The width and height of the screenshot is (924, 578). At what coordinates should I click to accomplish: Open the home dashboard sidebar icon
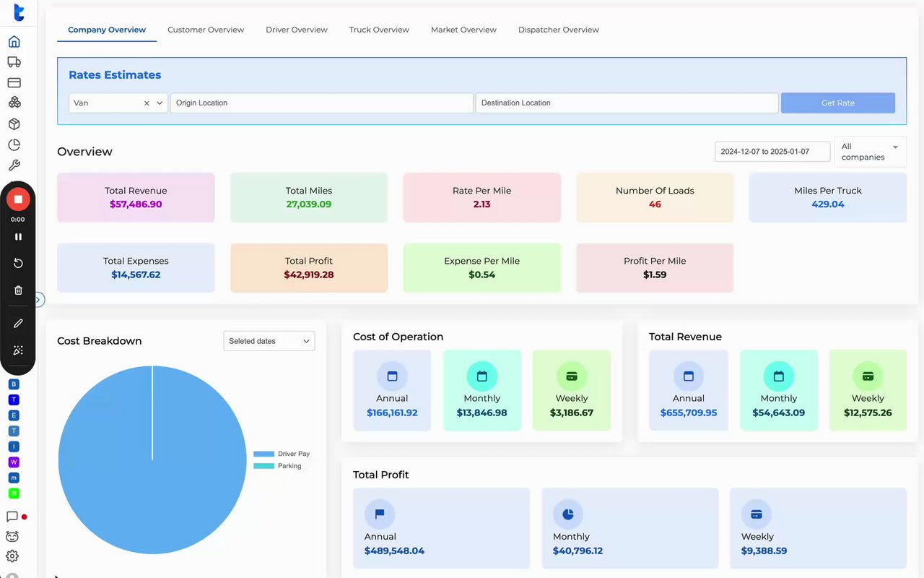click(x=14, y=42)
